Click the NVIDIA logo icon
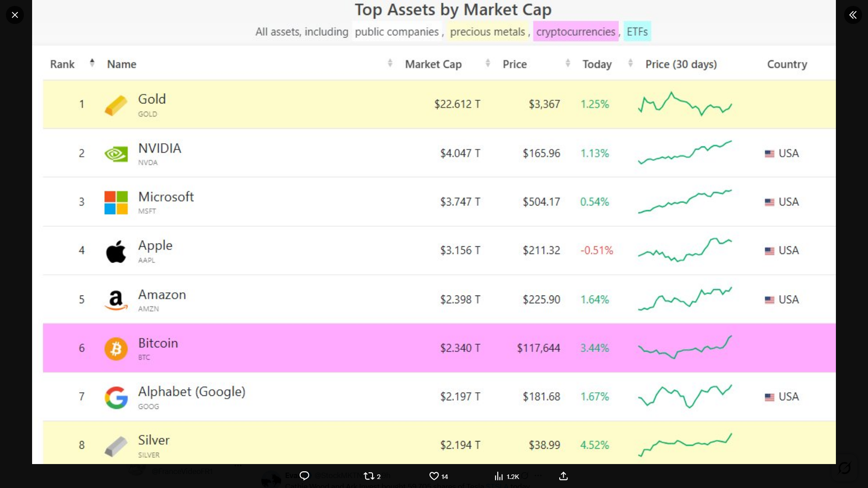The width and height of the screenshot is (868, 488). [116, 154]
